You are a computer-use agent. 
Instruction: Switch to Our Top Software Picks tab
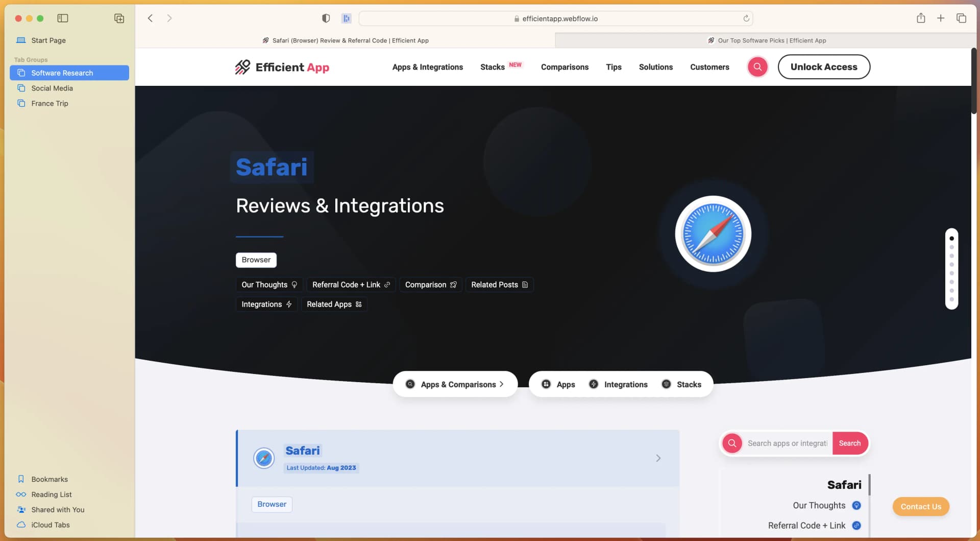(766, 40)
